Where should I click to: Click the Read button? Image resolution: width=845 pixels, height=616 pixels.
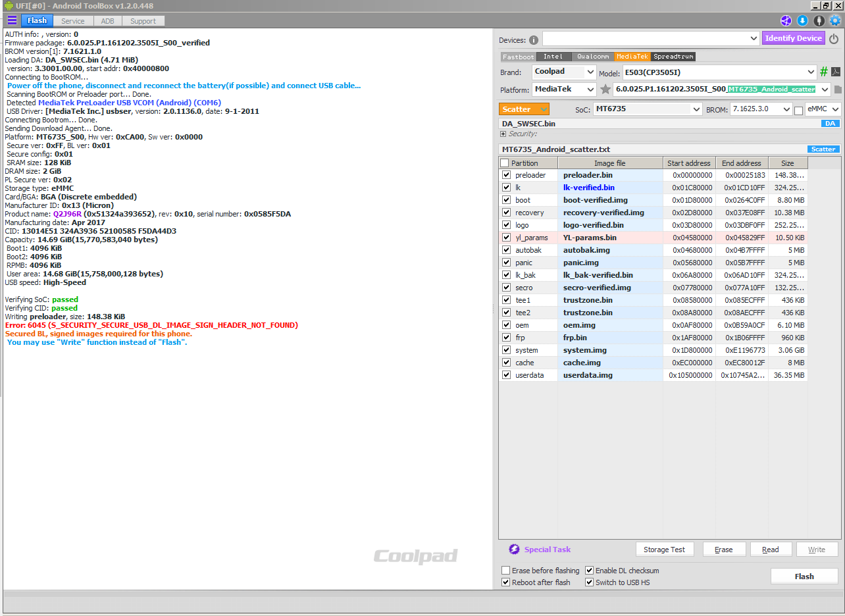(x=771, y=550)
